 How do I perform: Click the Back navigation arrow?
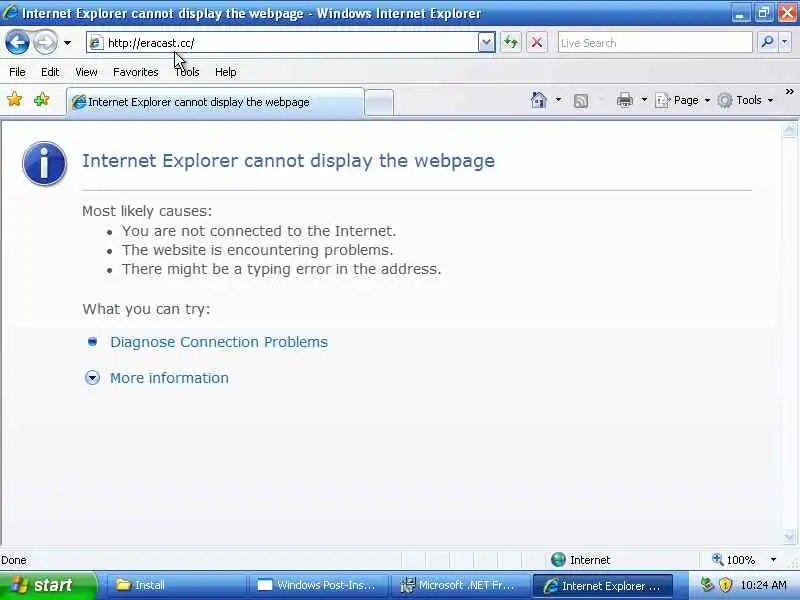[17, 42]
